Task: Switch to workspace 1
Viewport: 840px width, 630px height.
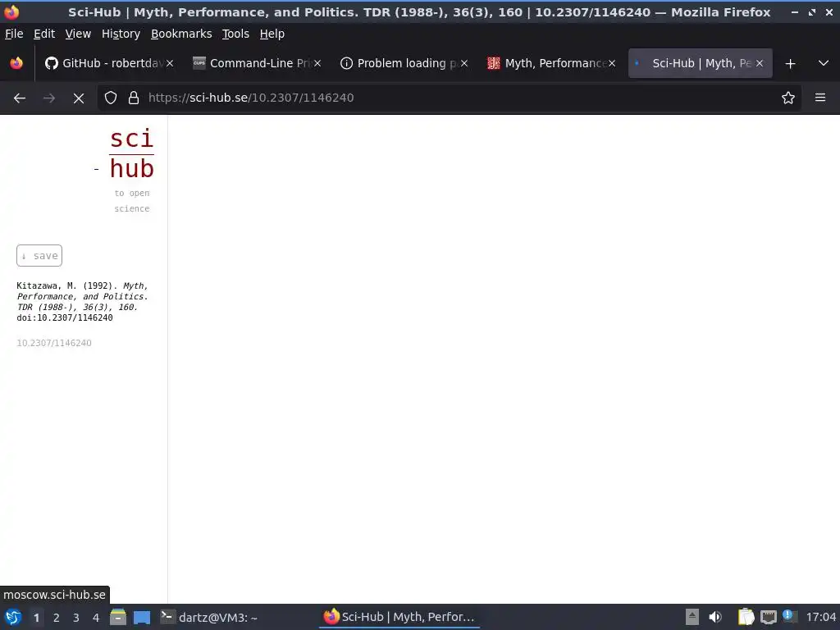Action: pos(36,618)
